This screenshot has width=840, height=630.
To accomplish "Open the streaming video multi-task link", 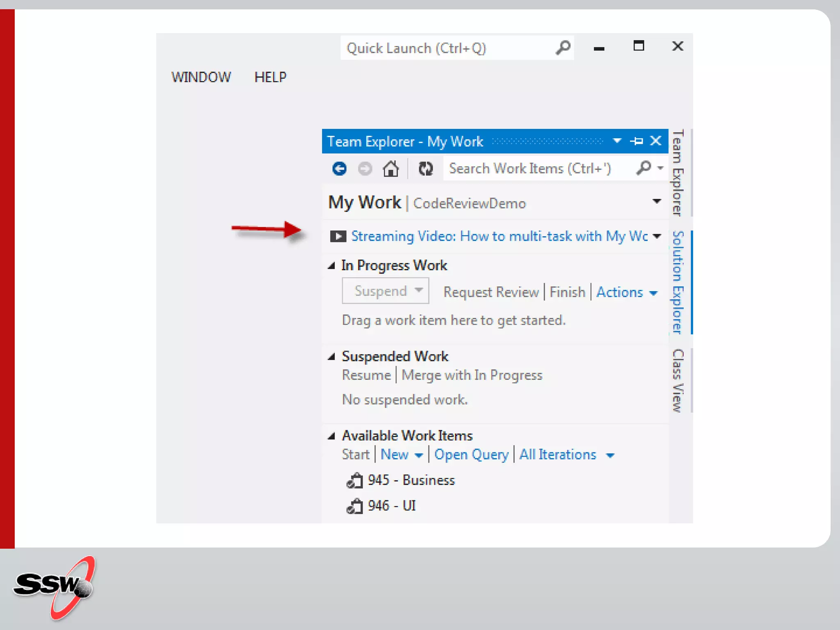I will (499, 236).
